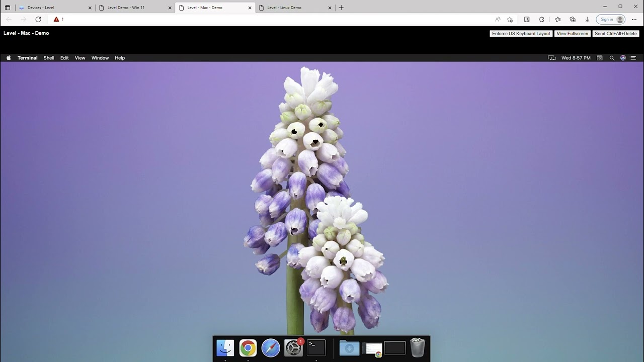Viewport: 644px width, 362px height.
Task: Restore the minimized dark Terminal window thumbnail
Action: pos(395,348)
